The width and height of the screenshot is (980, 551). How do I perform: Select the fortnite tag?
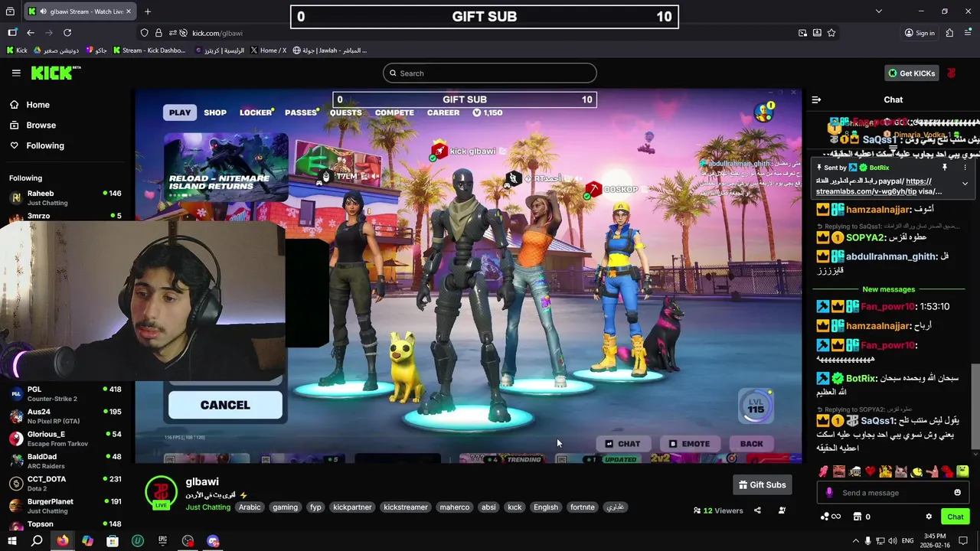click(x=582, y=507)
